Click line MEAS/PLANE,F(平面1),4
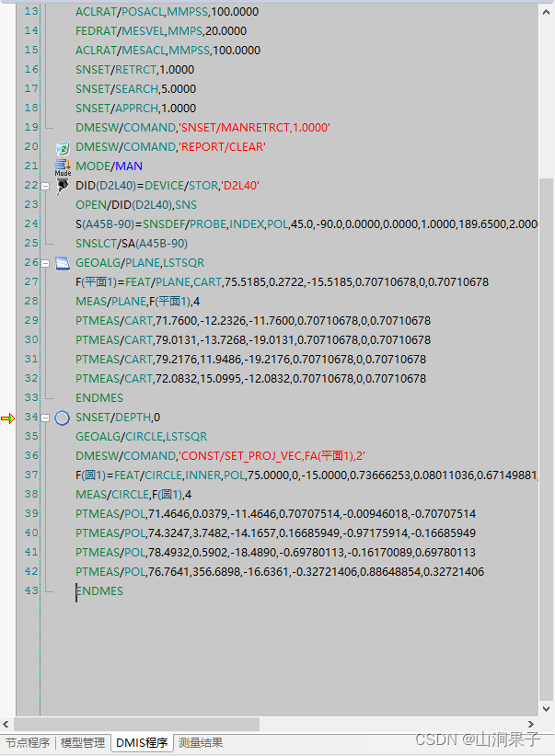This screenshot has width=555, height=756. click(137, 302)
